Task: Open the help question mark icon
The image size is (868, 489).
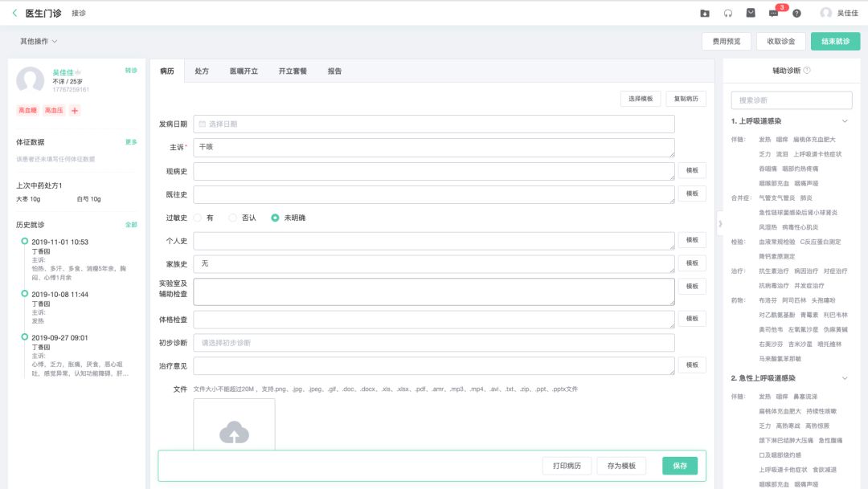Action: [796, 14]
